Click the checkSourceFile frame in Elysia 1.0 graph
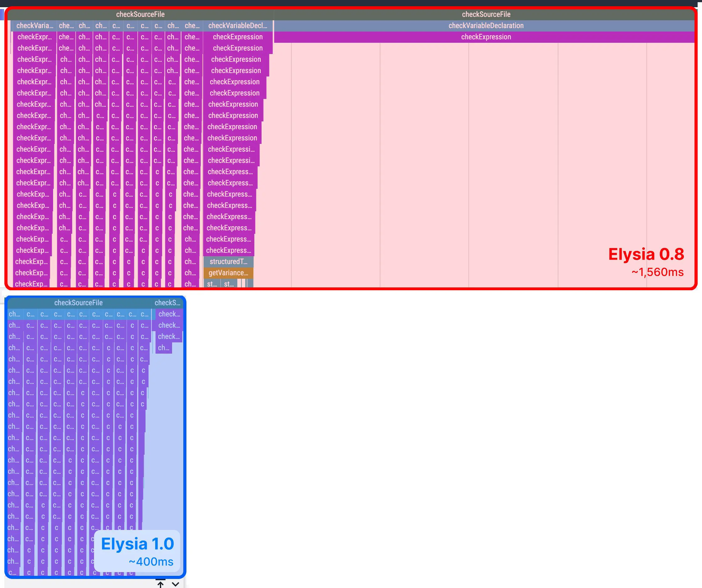This screenshot has width=702, height=588. [79, 303]
